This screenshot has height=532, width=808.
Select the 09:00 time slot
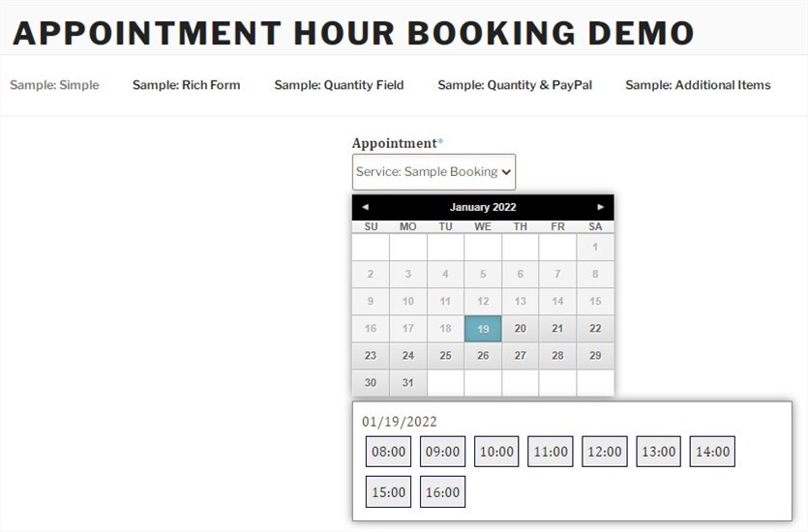point(442,452)
